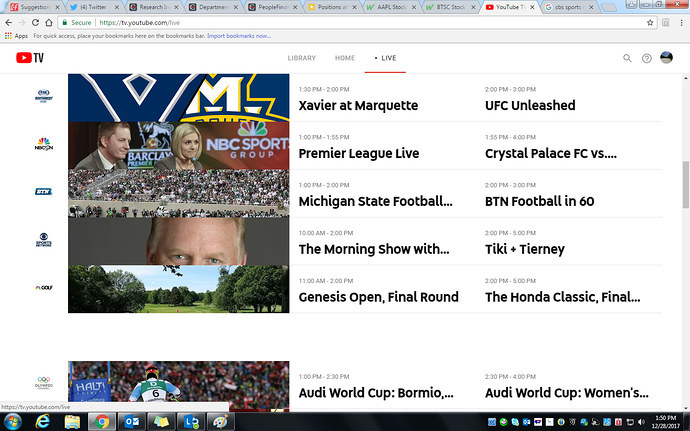This screenshot has width=690, height=431.
Task: Launch Internet Explorer from taskbar
Action: pyautogui.click(x=42, y=422)
